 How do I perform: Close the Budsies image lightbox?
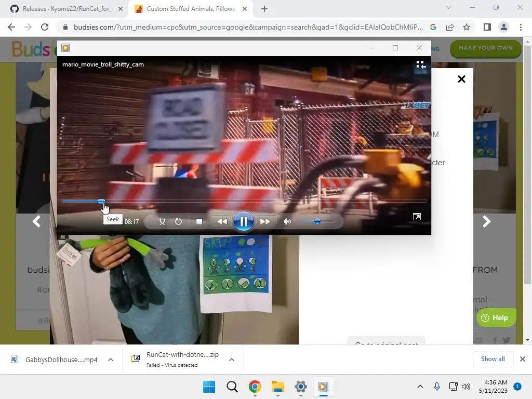click(x=461, y=79)
